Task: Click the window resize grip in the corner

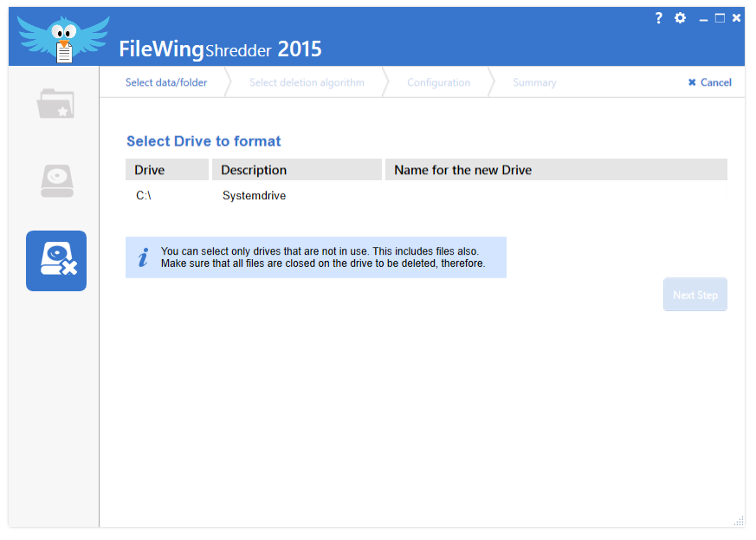Action: [739, 521]
